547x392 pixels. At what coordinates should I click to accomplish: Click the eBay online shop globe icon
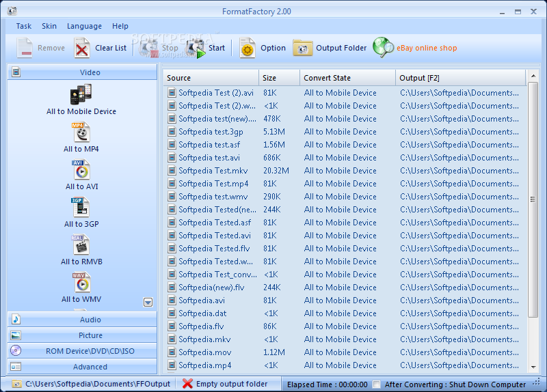(383, 47)
